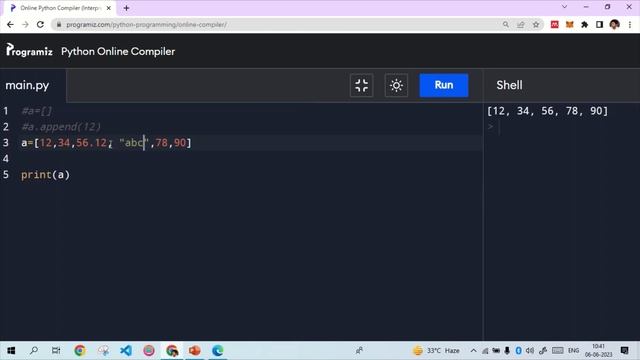Open the Extensions puzzle menu
This screenshot has width=640, height=360.
(x=584, y=24)
